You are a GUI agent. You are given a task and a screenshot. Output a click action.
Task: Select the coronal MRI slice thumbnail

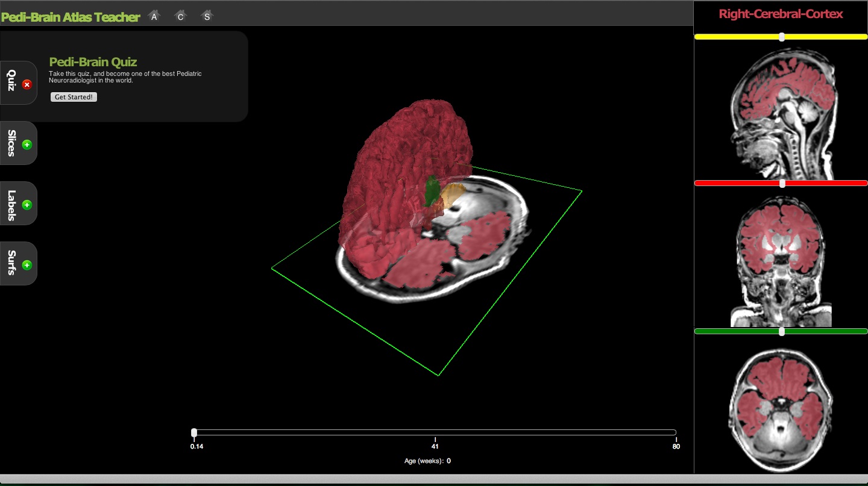tap(782, 259)
